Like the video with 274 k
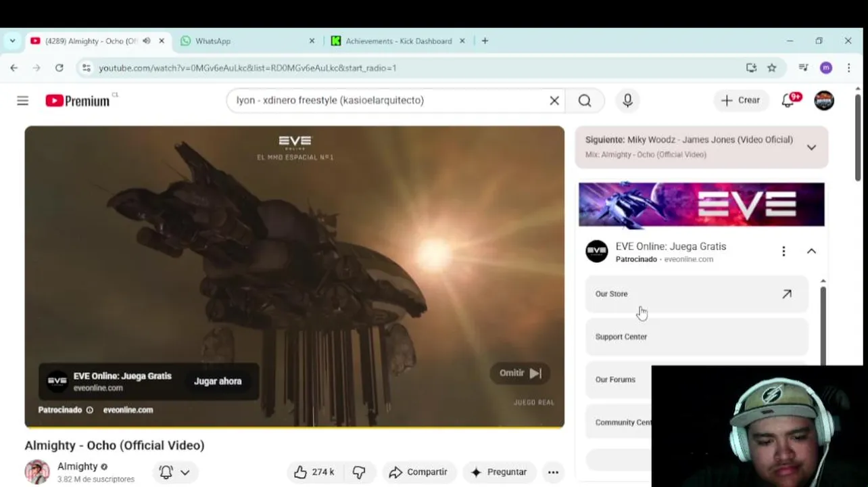This screenshot has width=868, height=487. point(316,472)
